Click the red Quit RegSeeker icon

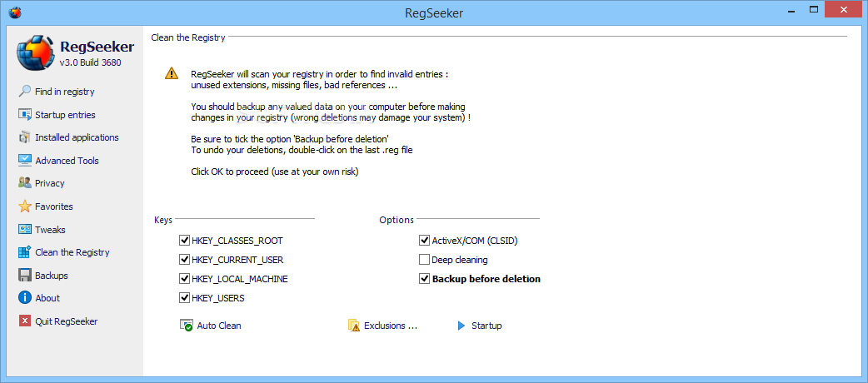pyautogui.click(x=24, y=321)
